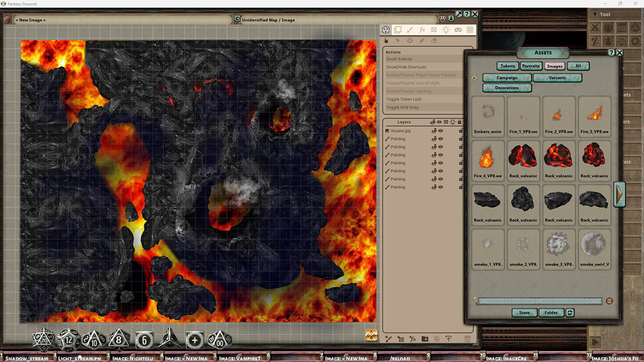The height and width of the screenshot is (362, 644).
Task: Switch to the Tokens tab
Action: (x=507, y=66)
